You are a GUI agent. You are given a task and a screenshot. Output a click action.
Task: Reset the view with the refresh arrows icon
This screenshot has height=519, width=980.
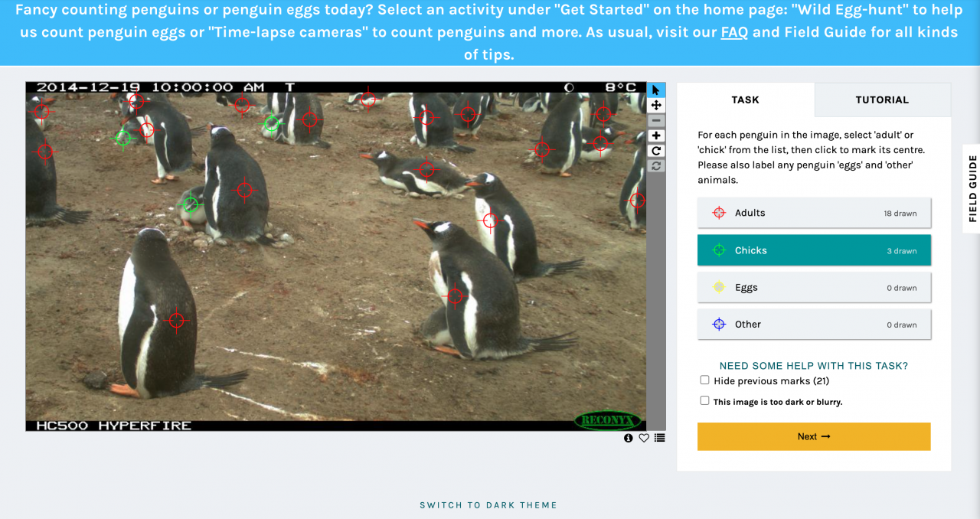(x=656, y=166)
